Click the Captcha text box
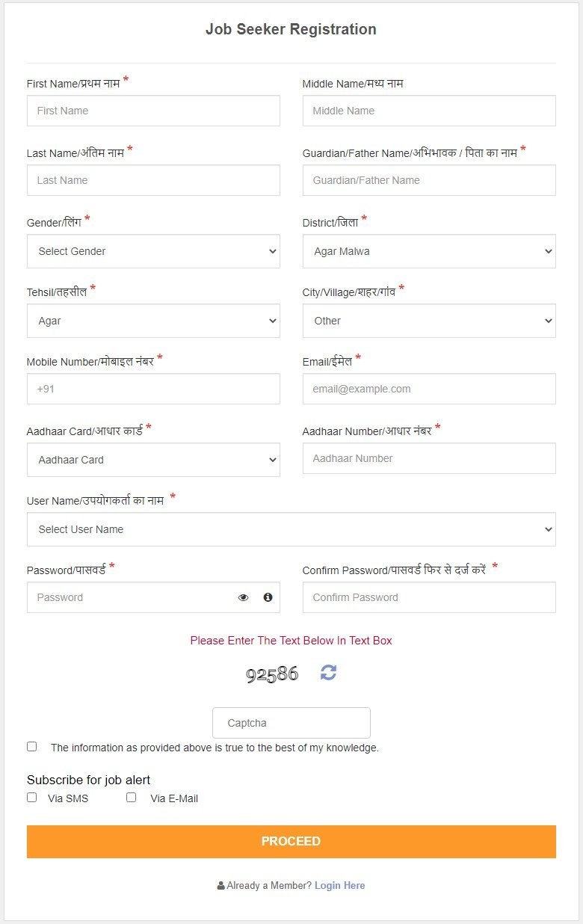This screenshot has height=924, width=583. (291, 723)
